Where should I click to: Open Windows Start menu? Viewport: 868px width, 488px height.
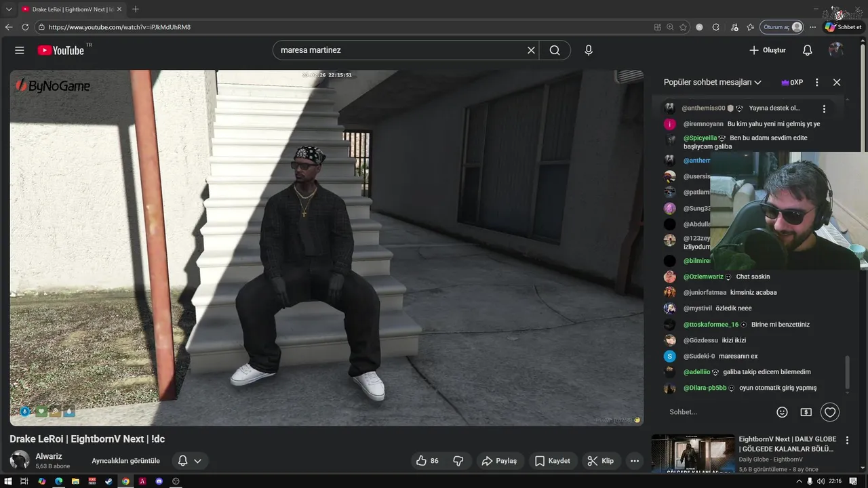(x=8, y=481)
